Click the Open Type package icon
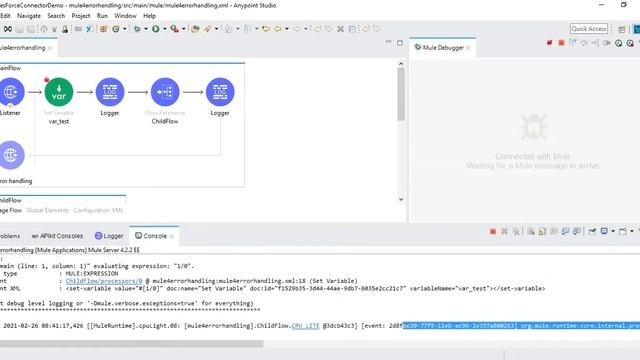 [195, 29]
